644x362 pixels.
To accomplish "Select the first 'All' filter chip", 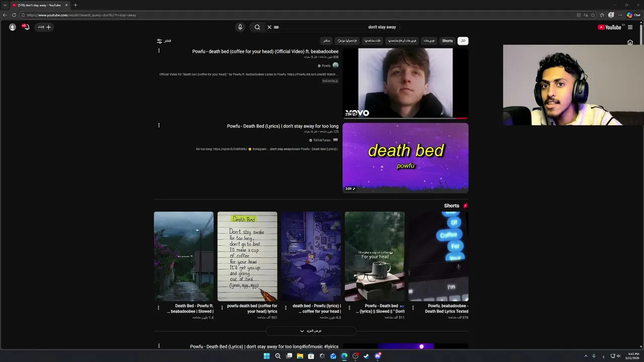I will [x=463, y=41].
